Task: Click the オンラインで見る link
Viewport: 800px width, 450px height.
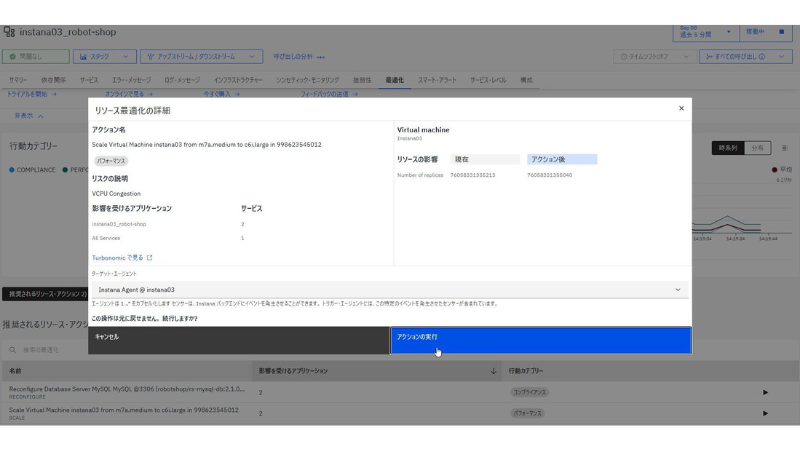Action: (129, 94)
